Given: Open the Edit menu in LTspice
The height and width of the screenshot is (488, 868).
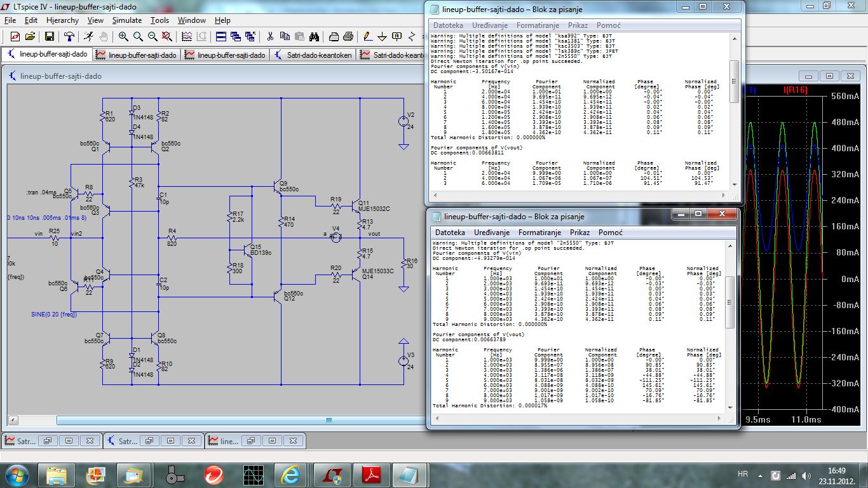Looking at the screenshot, I should pos(31,20).
